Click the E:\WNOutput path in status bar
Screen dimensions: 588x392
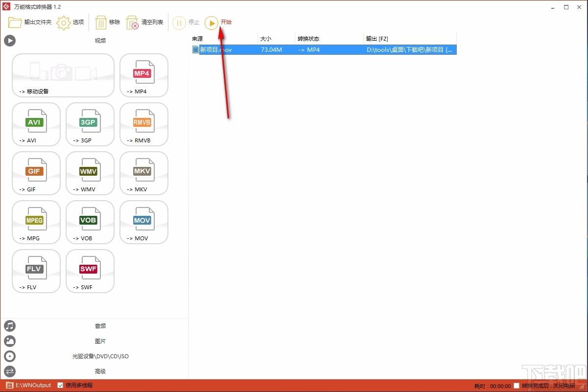tap(33, 385)
